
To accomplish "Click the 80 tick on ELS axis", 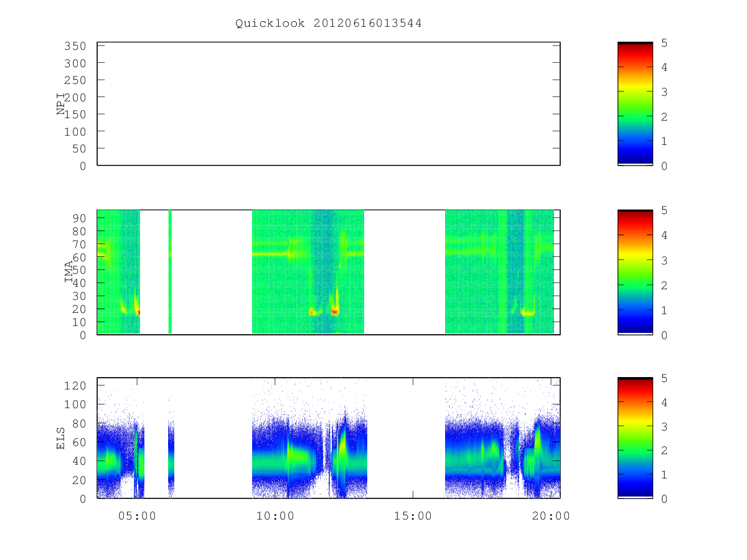I will (x=78, y=424).
